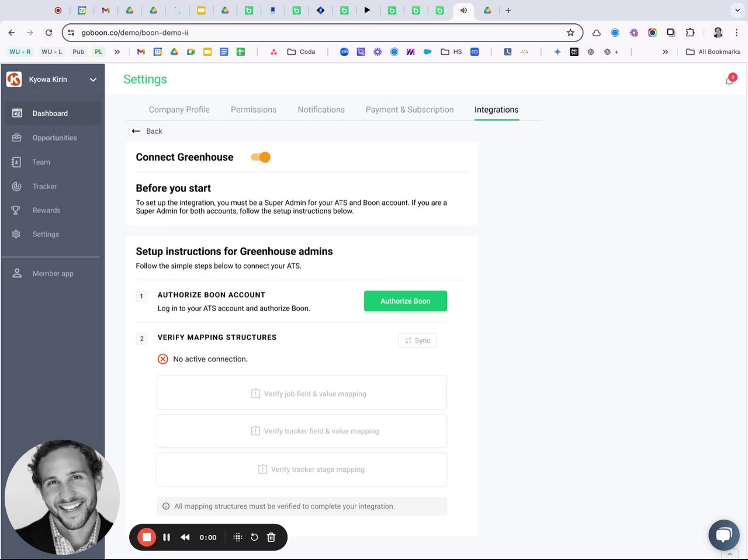Open the notifications bell
Viewport: 748px width, 560px height.
pos(729,81)
